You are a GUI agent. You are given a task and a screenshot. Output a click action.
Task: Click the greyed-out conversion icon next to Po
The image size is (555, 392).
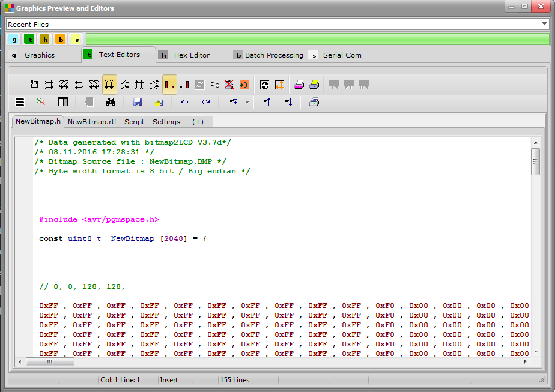tap(199, 85)
